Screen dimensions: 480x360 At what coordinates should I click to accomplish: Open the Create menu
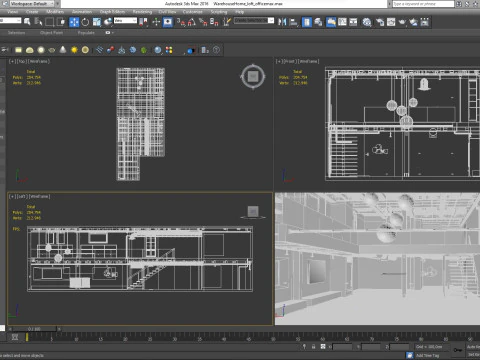pyautogui.click(x=32, y=12)
